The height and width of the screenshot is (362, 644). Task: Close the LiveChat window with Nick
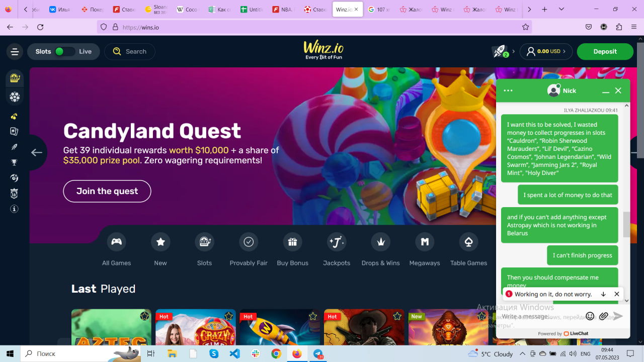(x=618, y=90)
